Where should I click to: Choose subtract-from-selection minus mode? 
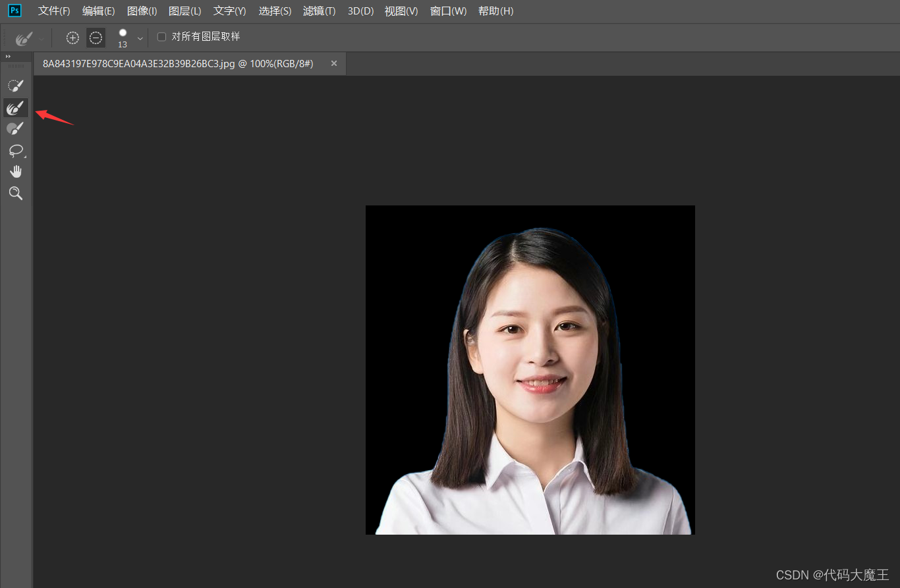pyautogui.click(x=96, y=38)
